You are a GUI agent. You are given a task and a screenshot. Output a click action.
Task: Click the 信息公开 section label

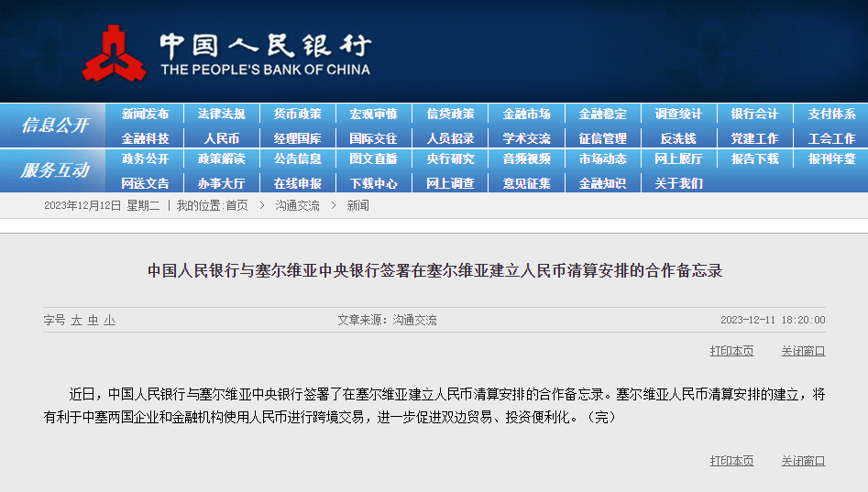pyautogui.click(x=55, y=126)
